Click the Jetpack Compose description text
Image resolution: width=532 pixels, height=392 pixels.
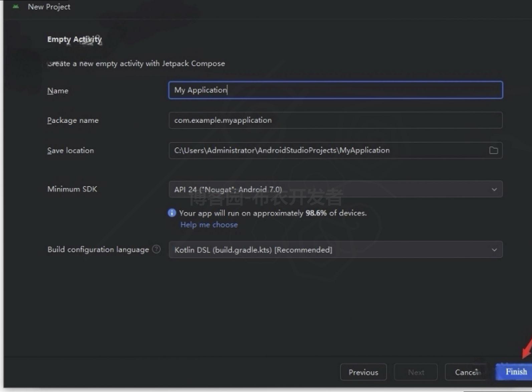coord(136,63)
